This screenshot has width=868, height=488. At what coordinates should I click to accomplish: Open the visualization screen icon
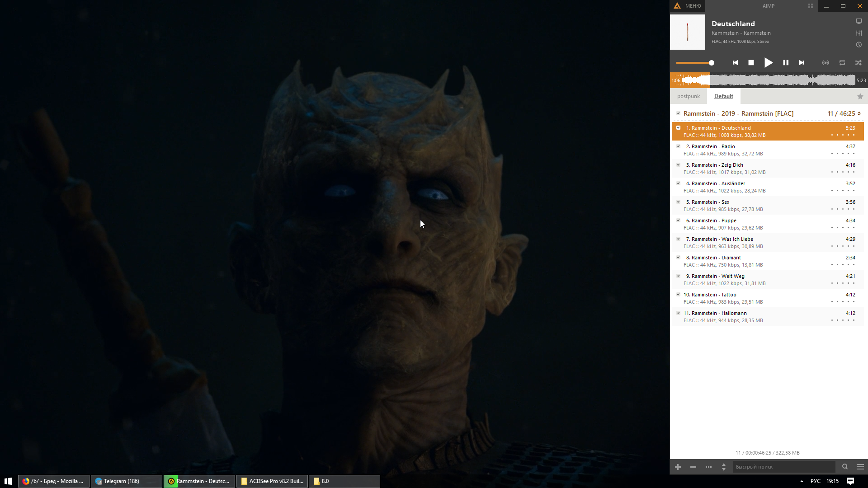pos(859,21)
